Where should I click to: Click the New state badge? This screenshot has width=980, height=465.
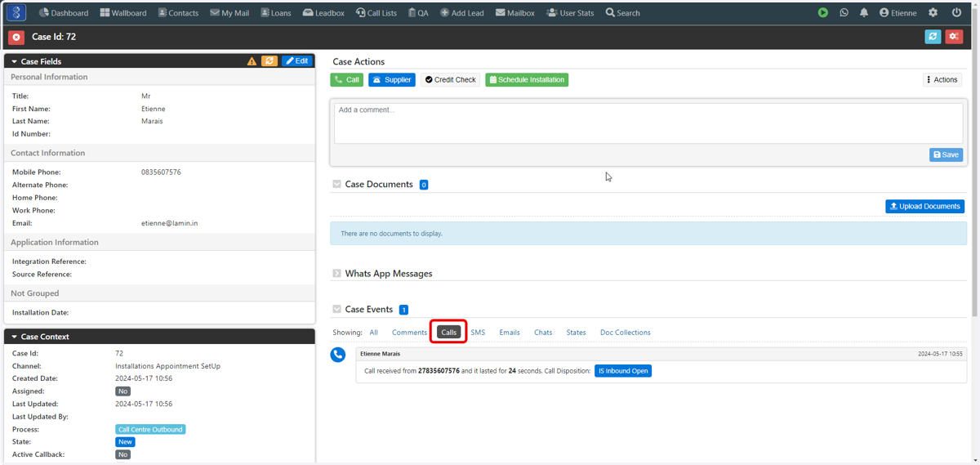click(x=125, y=442)
